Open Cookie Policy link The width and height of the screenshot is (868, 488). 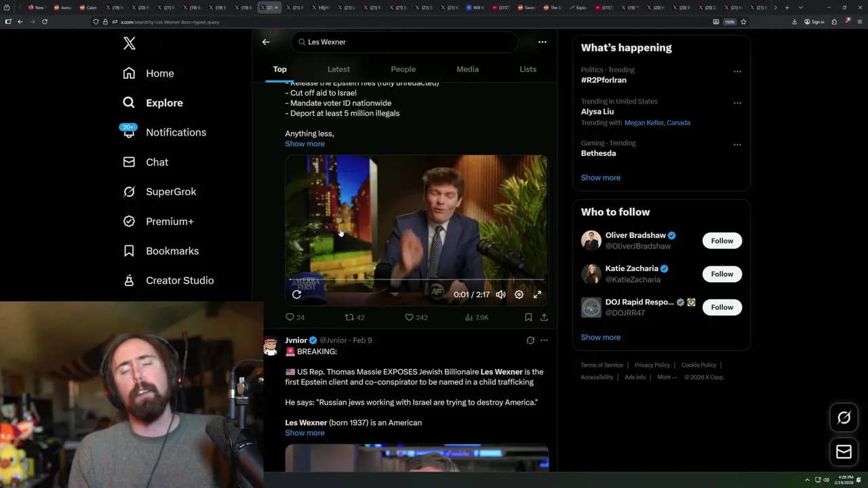pyautogui.click(x=699, y=365)
